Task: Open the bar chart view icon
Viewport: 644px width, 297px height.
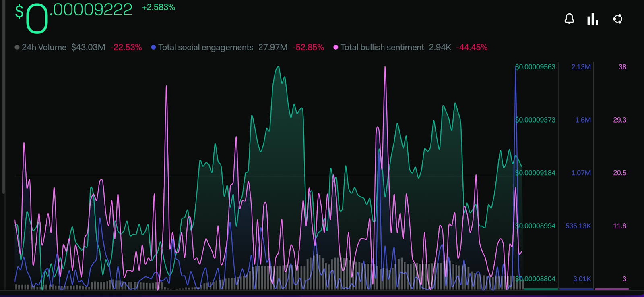Action: pos(592,19)
